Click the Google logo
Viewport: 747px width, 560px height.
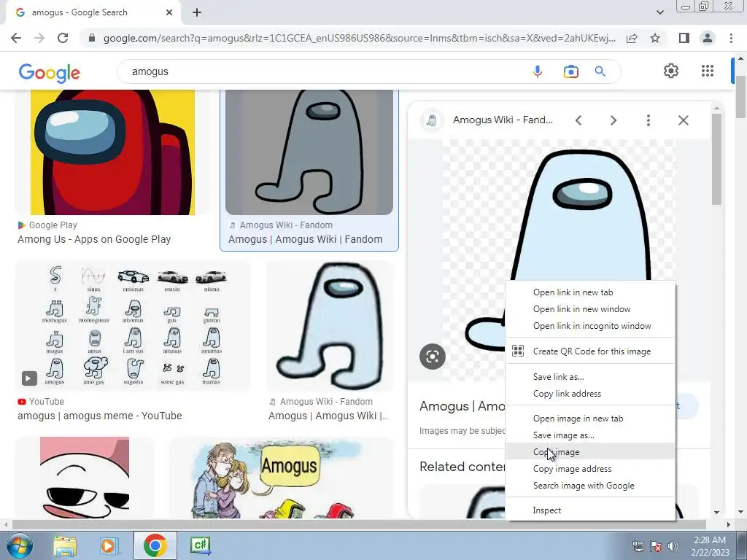click(x=50, y=72)
